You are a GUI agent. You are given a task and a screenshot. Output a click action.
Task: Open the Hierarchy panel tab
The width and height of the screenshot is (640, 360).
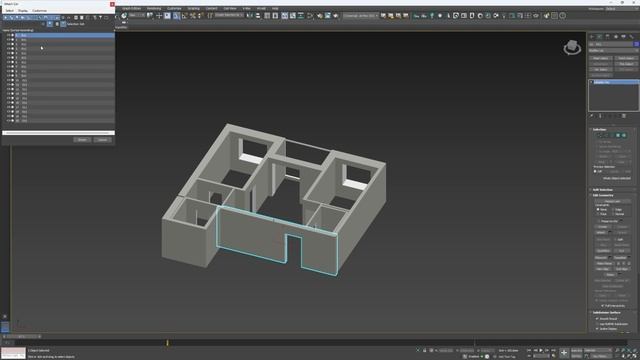608,37
